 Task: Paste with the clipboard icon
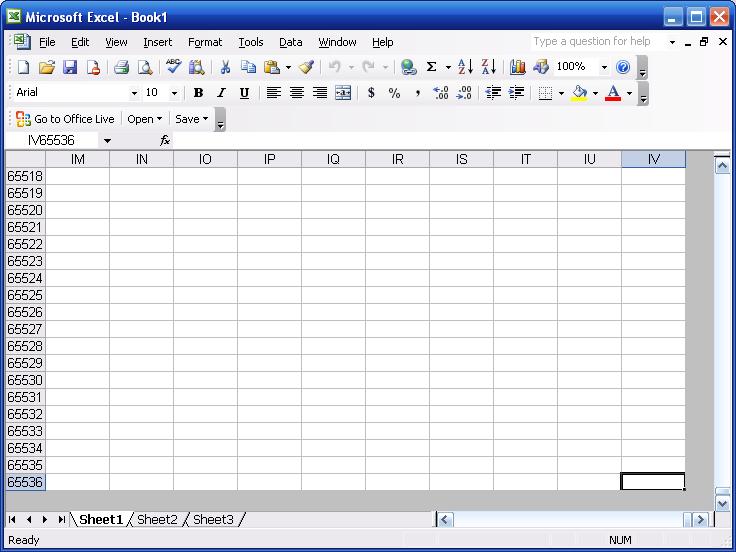click(272, 67)
